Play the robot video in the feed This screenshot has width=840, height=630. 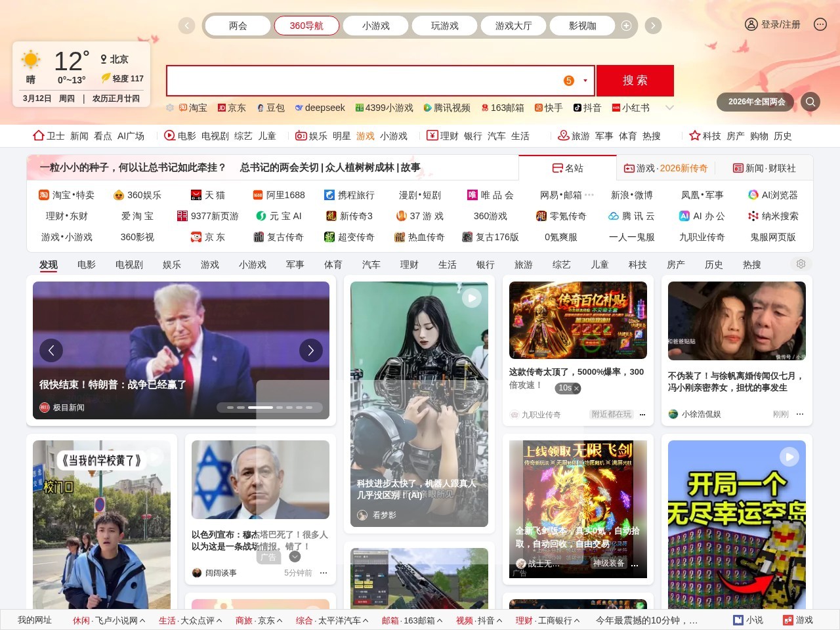471,297
